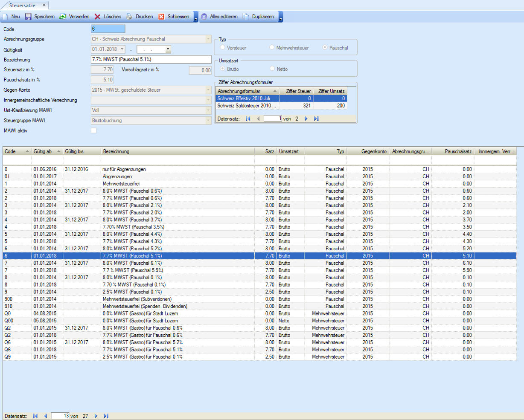Jump to last record in Abrechnungsformular navigator

tap(316, 119)
